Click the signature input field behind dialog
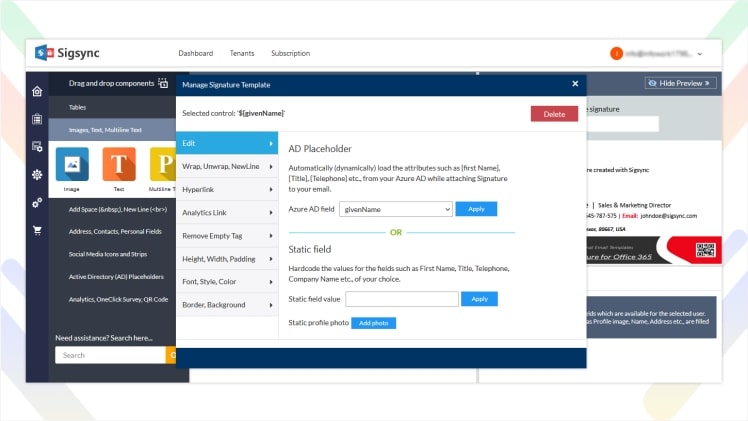This screenshot has width=748, height=421. point(623,124)
